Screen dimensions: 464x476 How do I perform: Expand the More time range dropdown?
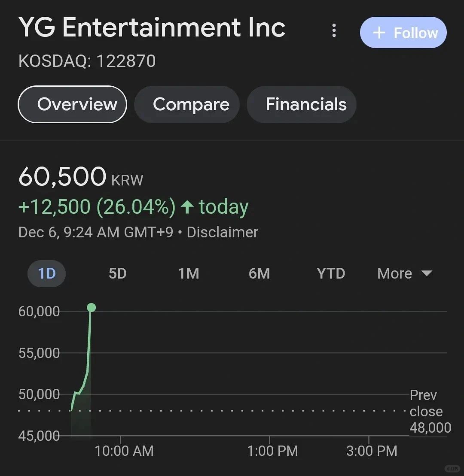point(404,273)
